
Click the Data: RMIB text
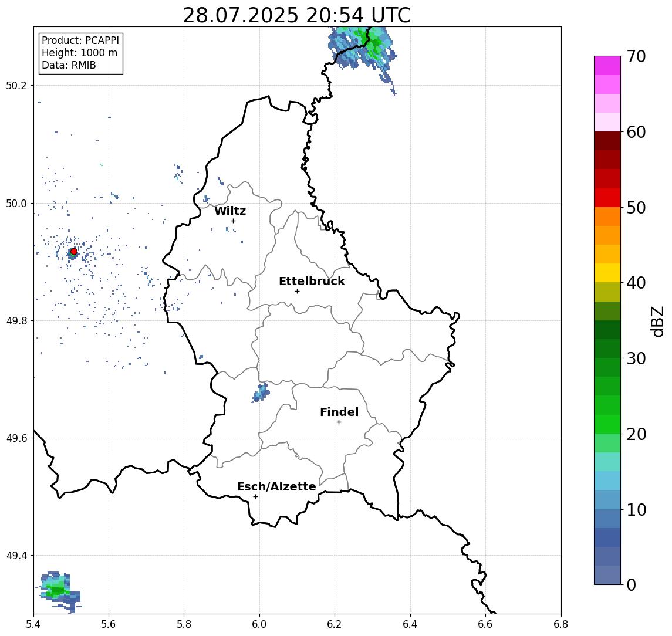point(69,65)
